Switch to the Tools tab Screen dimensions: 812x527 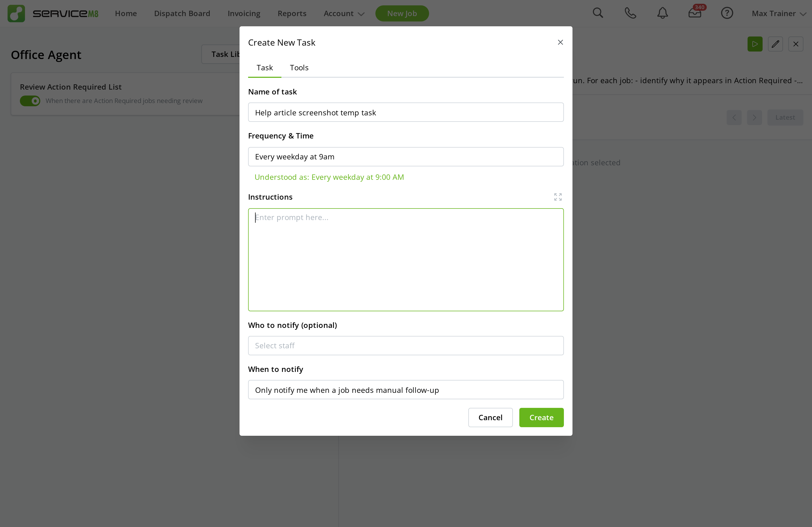coord(299,68)
